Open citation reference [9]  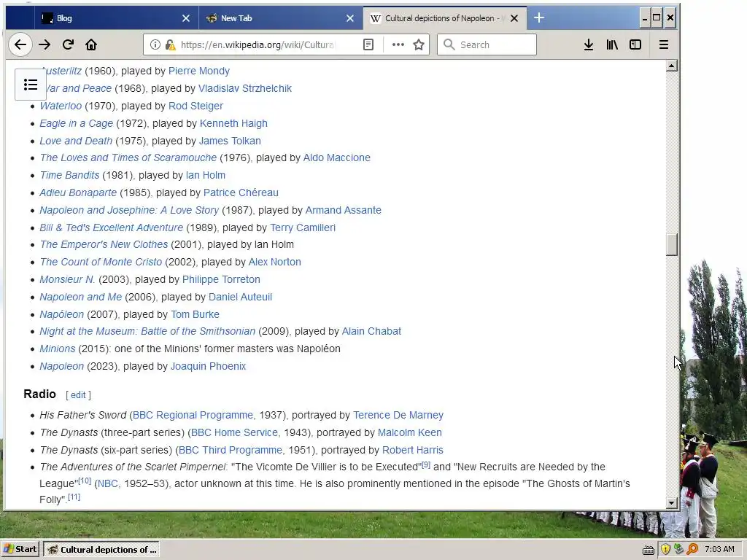point(426,464)
